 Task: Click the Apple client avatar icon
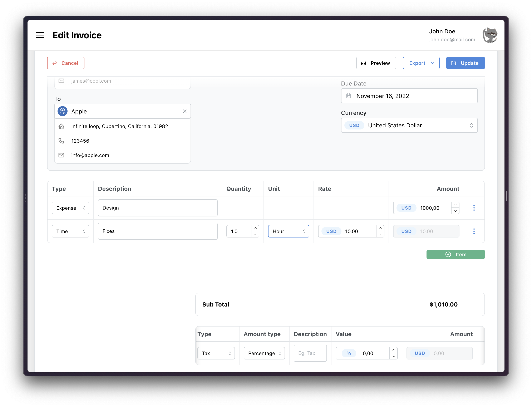(63, 111)
